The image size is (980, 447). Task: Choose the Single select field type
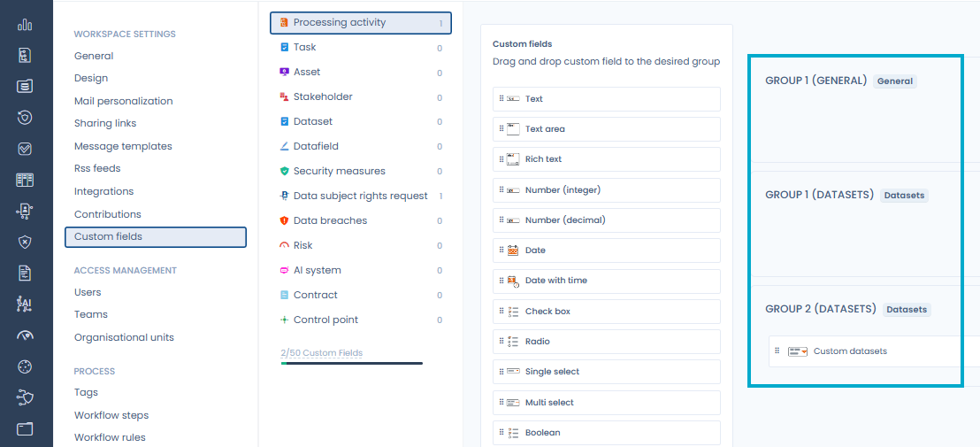point(606,372)
